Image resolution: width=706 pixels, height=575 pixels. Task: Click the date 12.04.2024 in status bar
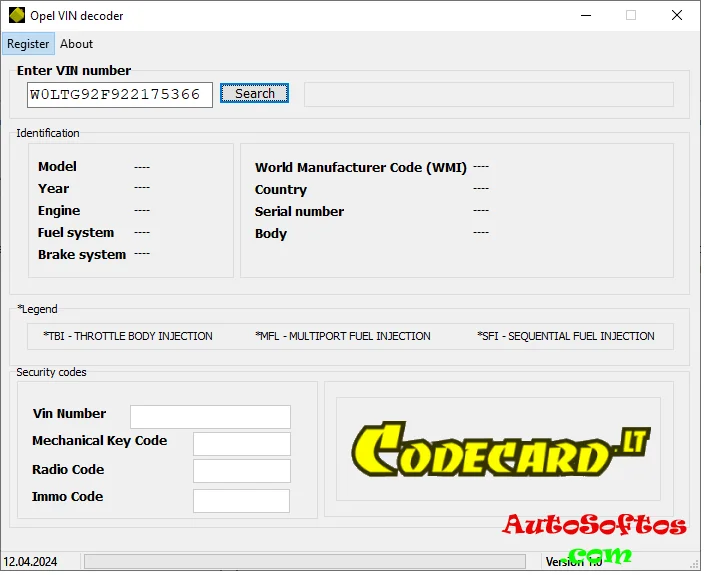coord(31,562)
